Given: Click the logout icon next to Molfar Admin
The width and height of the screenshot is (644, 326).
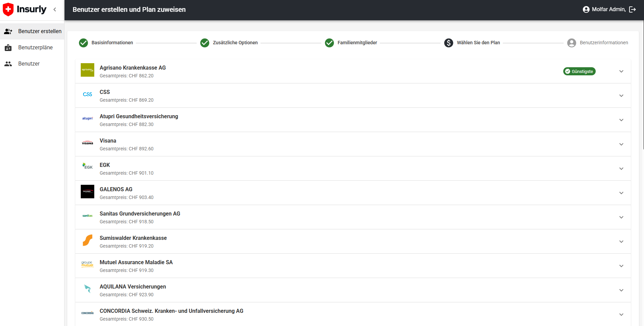Looking at the screenshot, I should point(633,9).
